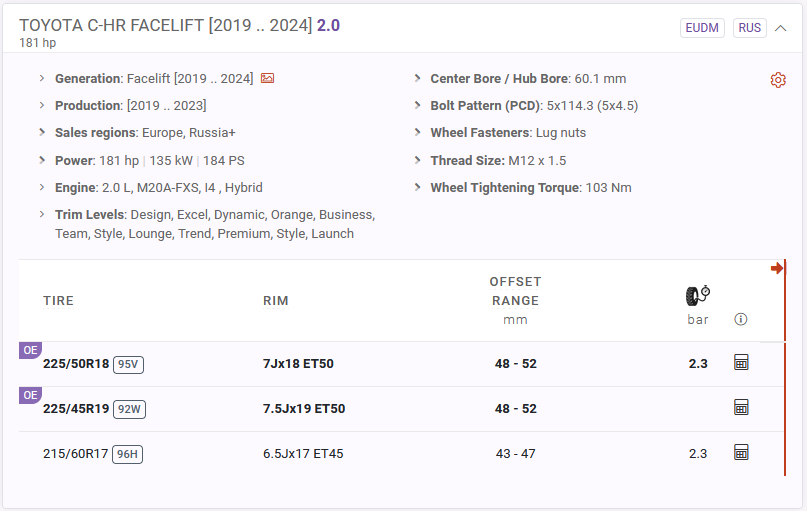This screenshot has height=511, width=807.
Task: Expand the Trim Levels chevron
Action: tap(42, 214)
